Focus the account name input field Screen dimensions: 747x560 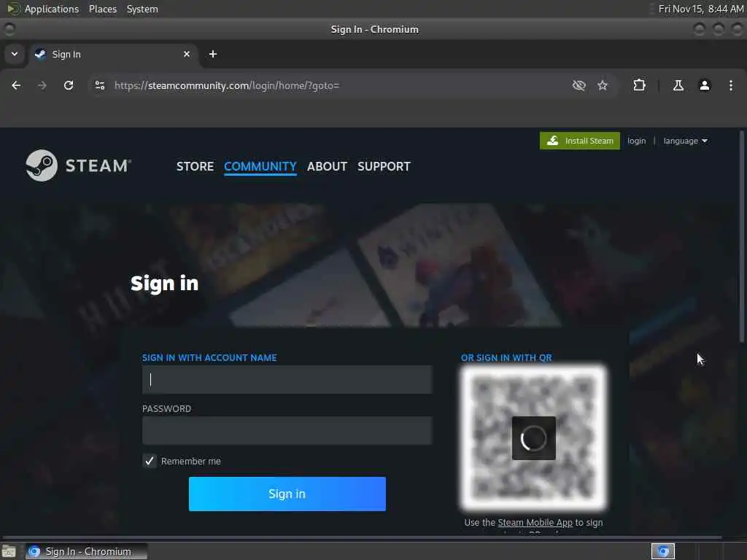click(x=287, y=379)
